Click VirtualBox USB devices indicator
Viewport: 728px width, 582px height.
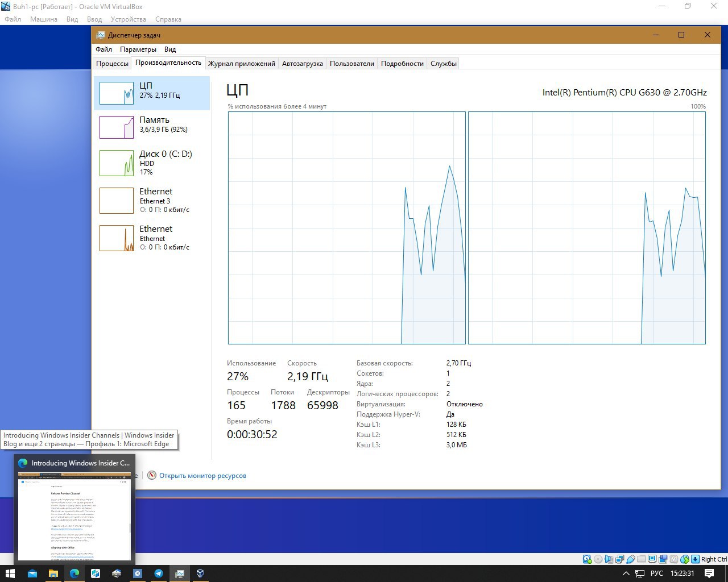(x=630, y=559)
